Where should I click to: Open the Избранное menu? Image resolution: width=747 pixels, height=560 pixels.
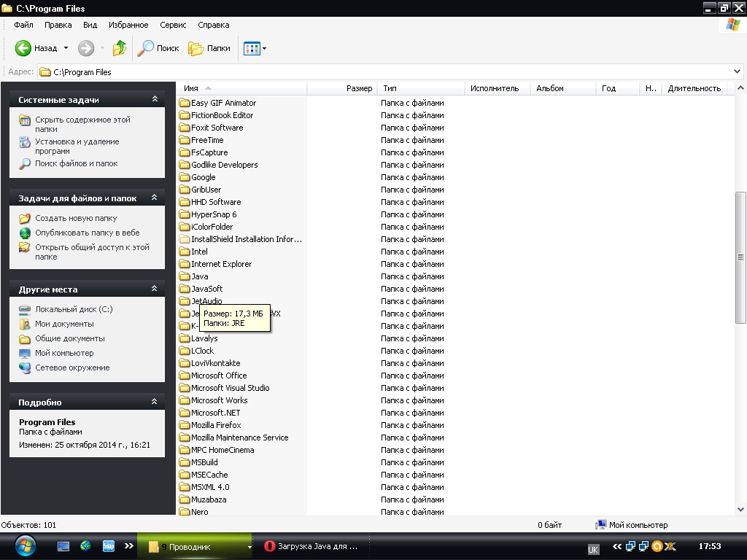(128, 25)
